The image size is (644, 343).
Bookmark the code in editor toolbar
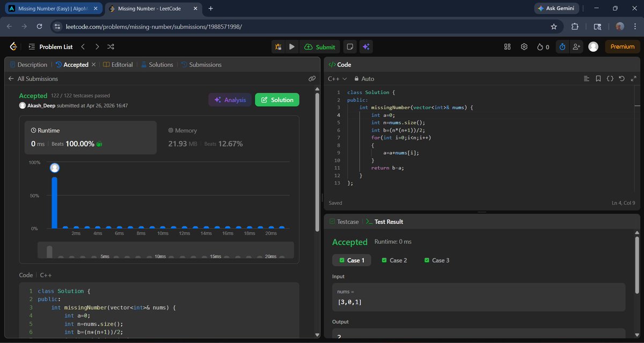pyautogui.click(x=598, y=78)
